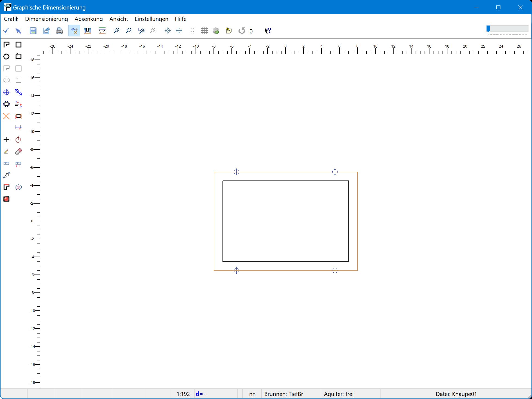Open the Dimensionierung menu

(x=47, y=19)
